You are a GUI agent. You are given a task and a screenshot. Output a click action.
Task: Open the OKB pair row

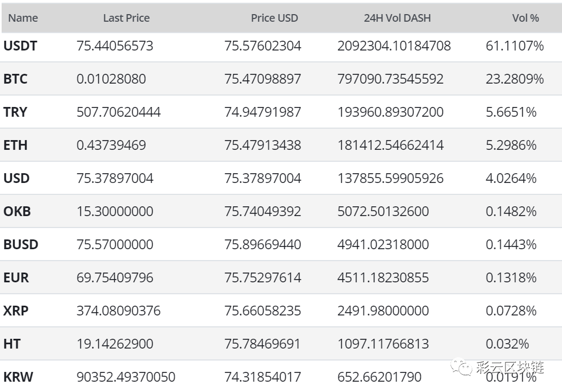[17, 211]
